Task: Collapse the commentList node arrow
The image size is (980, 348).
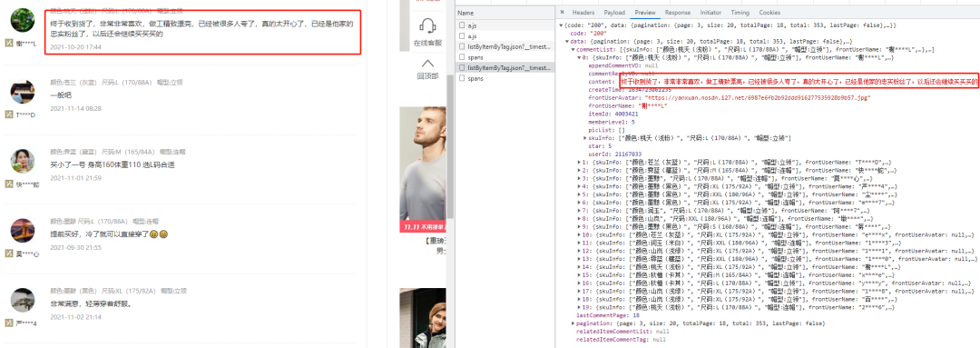Action: (573, 49)
